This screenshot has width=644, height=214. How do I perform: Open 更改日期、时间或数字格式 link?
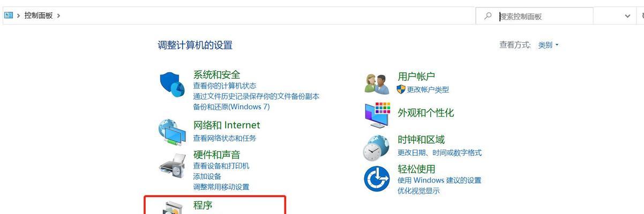[x=439, y=152]
